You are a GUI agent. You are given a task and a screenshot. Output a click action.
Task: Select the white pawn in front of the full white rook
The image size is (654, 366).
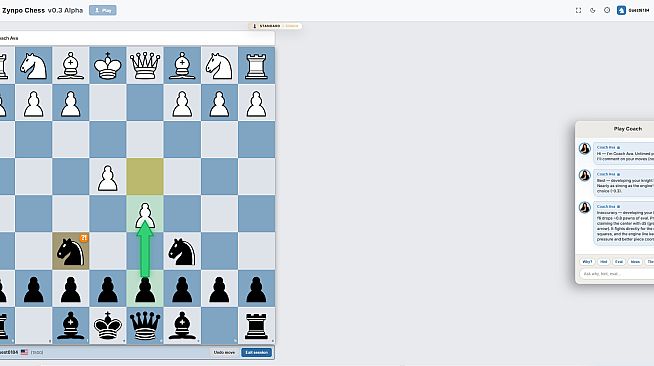[256, 104]
